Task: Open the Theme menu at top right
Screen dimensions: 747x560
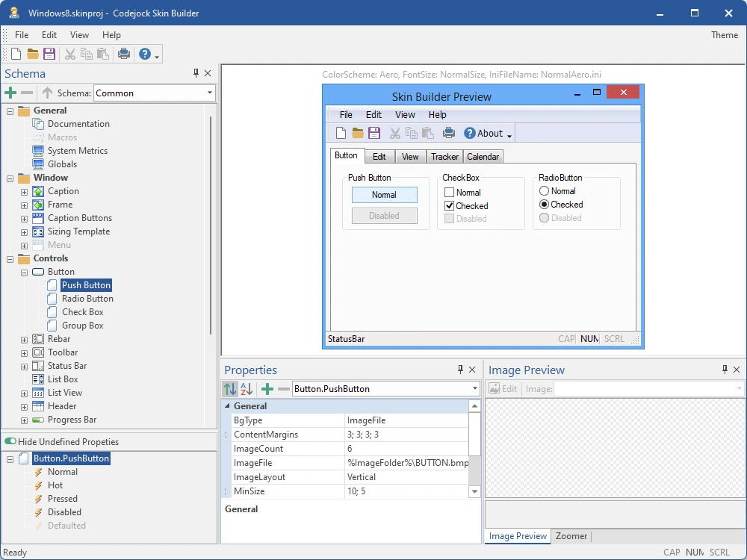Action: 724,35
